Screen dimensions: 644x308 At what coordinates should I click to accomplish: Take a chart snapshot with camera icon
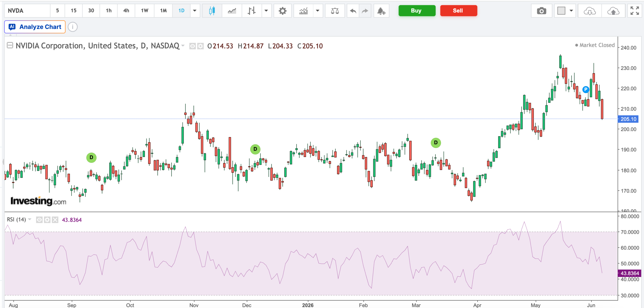point(541,11)
